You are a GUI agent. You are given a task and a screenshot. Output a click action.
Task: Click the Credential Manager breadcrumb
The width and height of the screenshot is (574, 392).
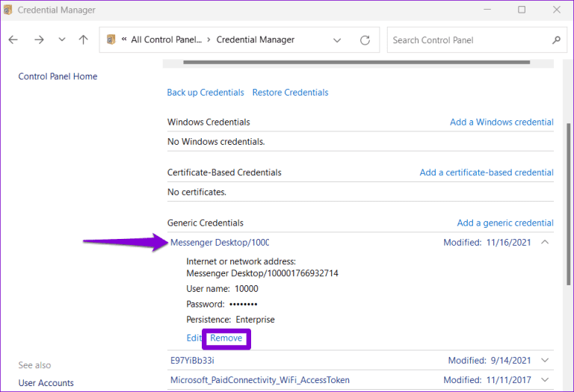255,40
